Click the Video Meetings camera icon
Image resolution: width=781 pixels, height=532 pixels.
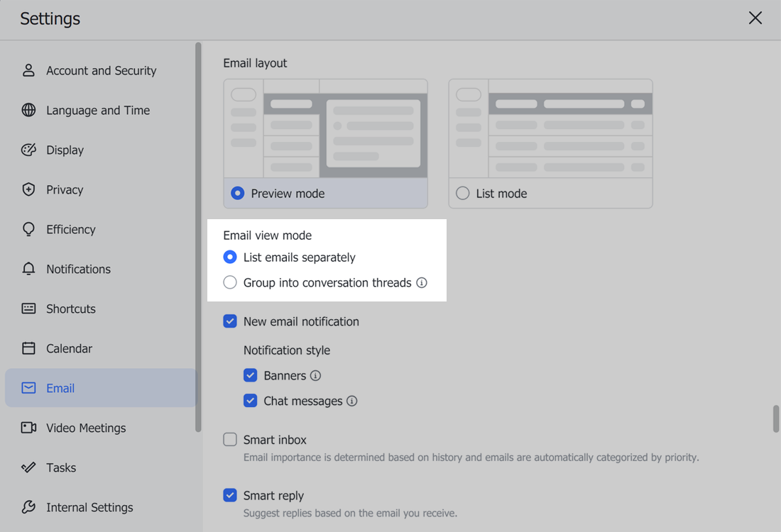click(28, 428)
